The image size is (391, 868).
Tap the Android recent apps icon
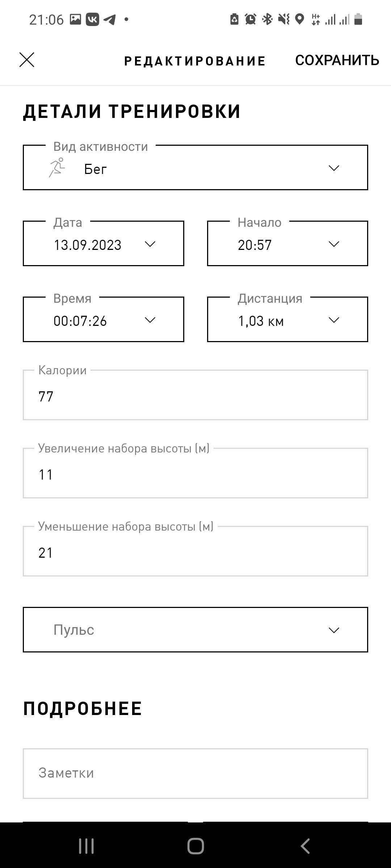click(x=86, y=846)
